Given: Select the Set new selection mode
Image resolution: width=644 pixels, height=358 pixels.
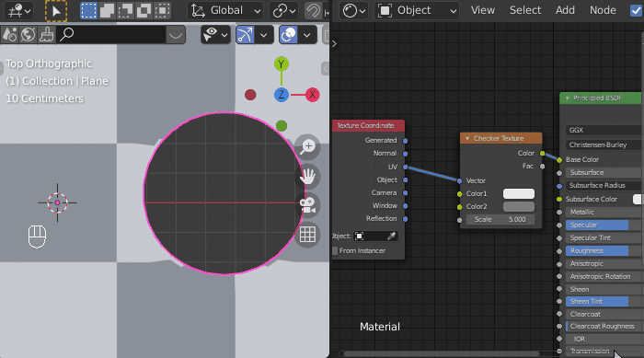Looking at the screenshot, I should [88, 11].
